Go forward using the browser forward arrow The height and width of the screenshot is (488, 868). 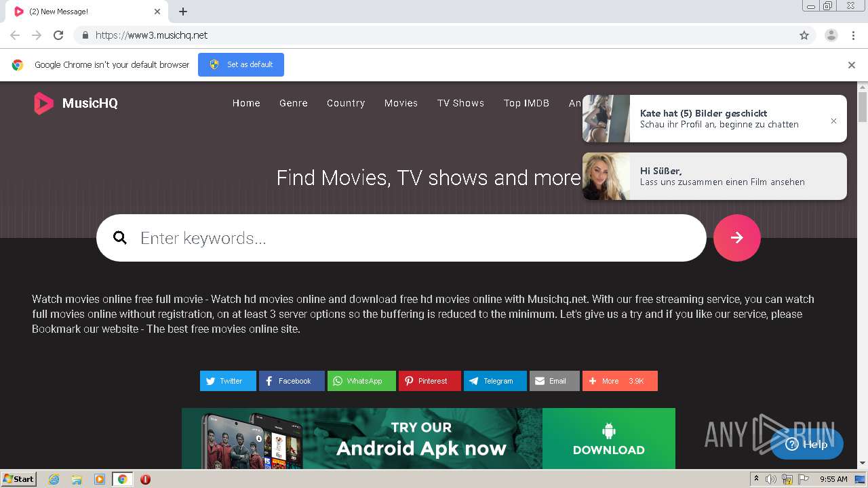tap(37, 35)
